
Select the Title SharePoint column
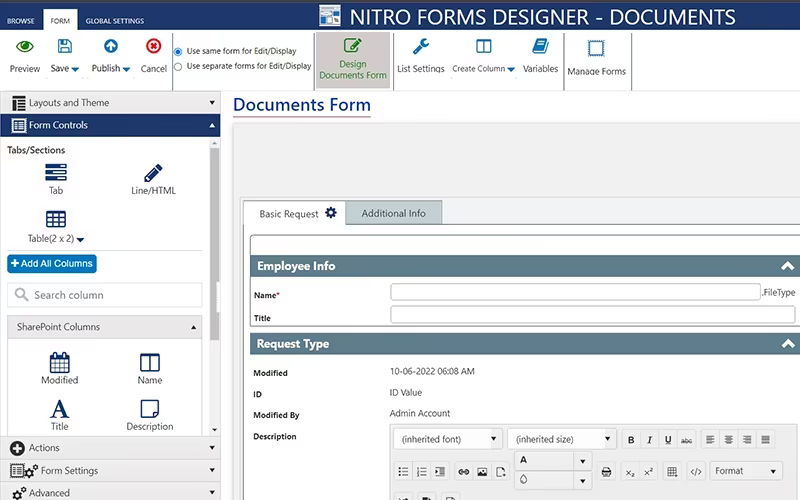[59, 415]
